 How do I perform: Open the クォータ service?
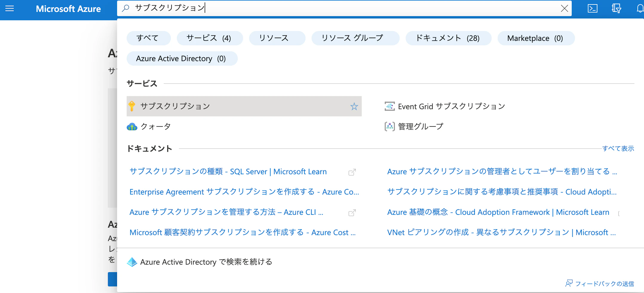[156, 127]
